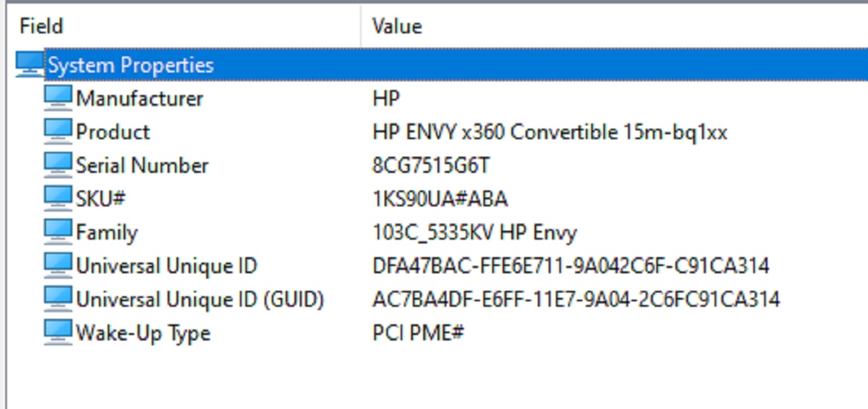
Task: Select the Product field label
Action: click(x=113, y=132)
